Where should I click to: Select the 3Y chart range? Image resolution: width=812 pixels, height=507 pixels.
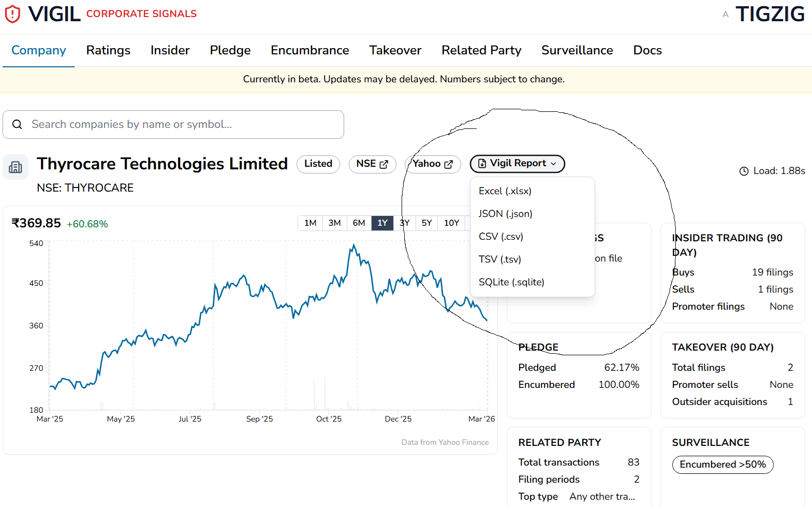[x=405, y=223]
